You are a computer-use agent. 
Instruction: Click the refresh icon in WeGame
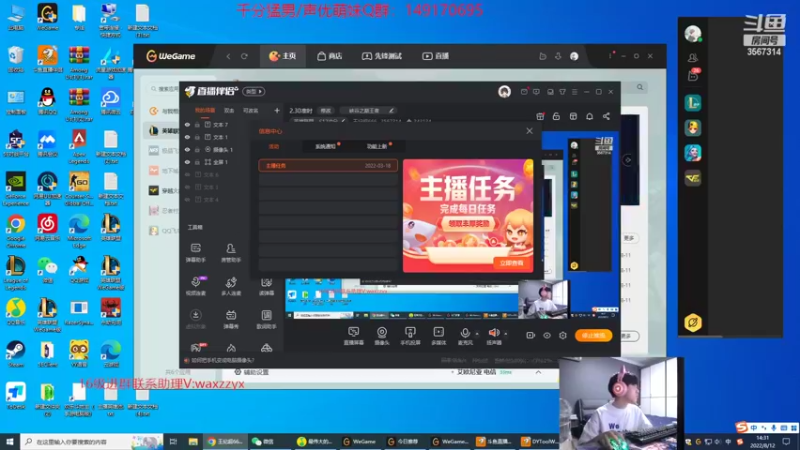point(244,56)
